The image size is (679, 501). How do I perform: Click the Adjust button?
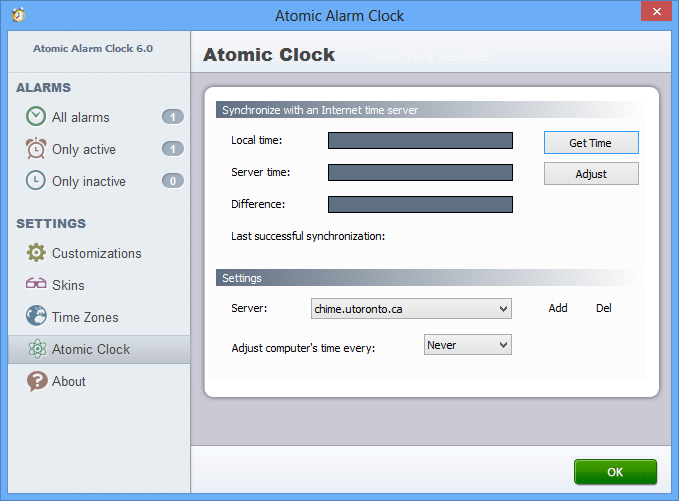click(x=591, y=174)
